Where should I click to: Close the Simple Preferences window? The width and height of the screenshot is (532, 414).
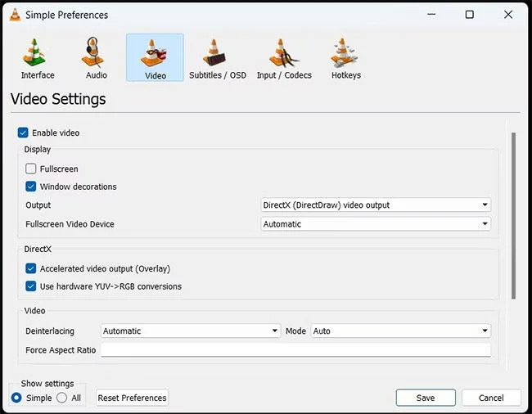point(508,15)
